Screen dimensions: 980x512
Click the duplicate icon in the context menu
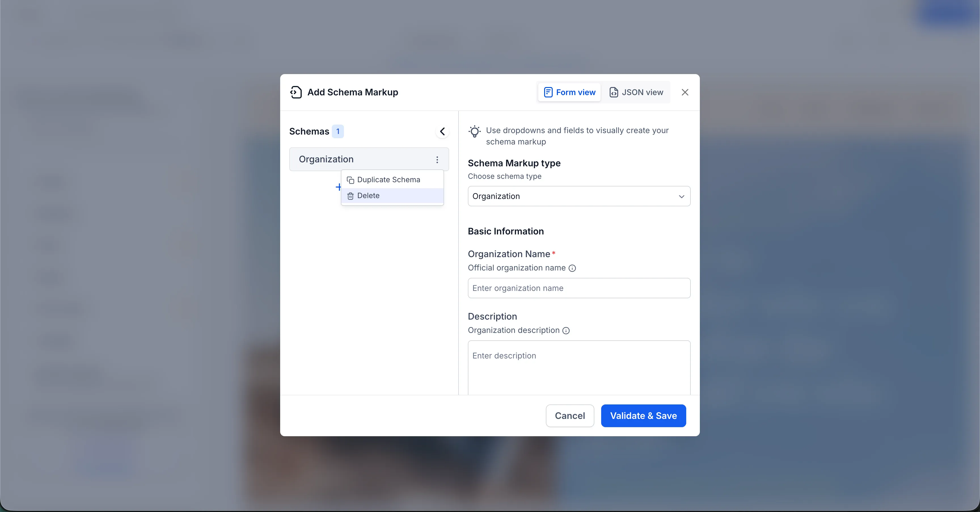tap(350, 180)
